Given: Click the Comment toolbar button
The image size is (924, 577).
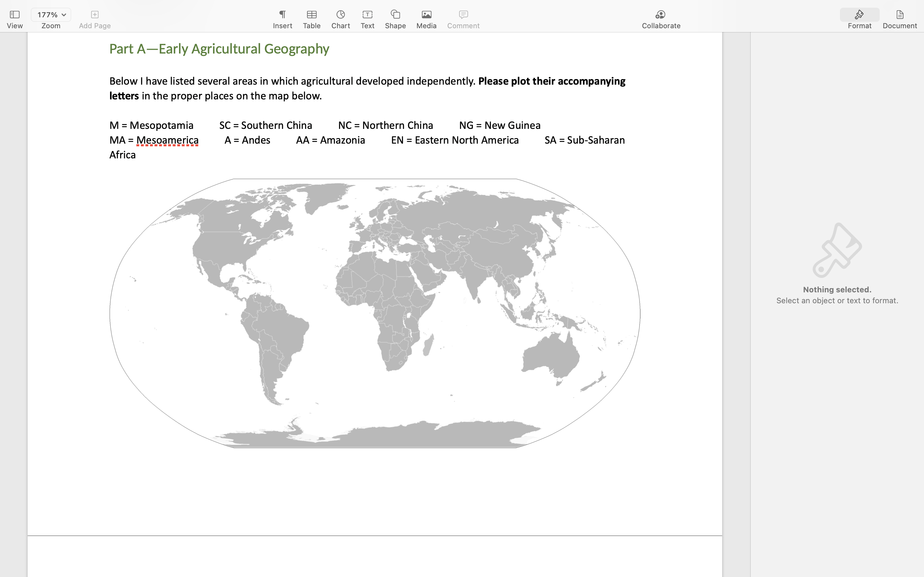Looking at the screenshot, I should pos(463,15).
